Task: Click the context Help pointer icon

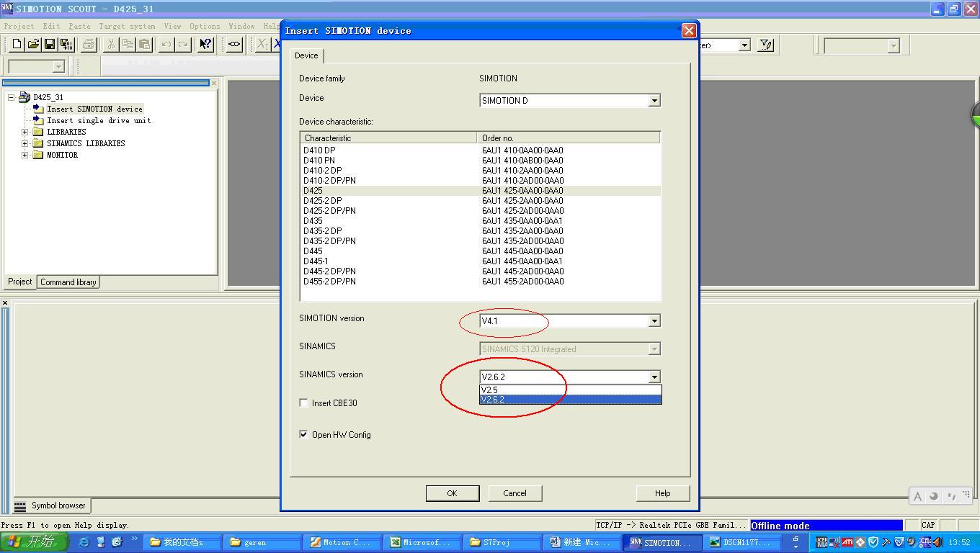Action: click(x=205, y=45)
